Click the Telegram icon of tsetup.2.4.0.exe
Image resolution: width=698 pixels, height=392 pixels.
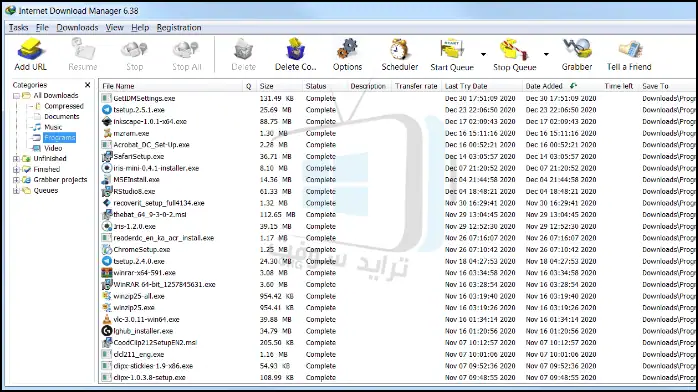click(x=106, y=261)
